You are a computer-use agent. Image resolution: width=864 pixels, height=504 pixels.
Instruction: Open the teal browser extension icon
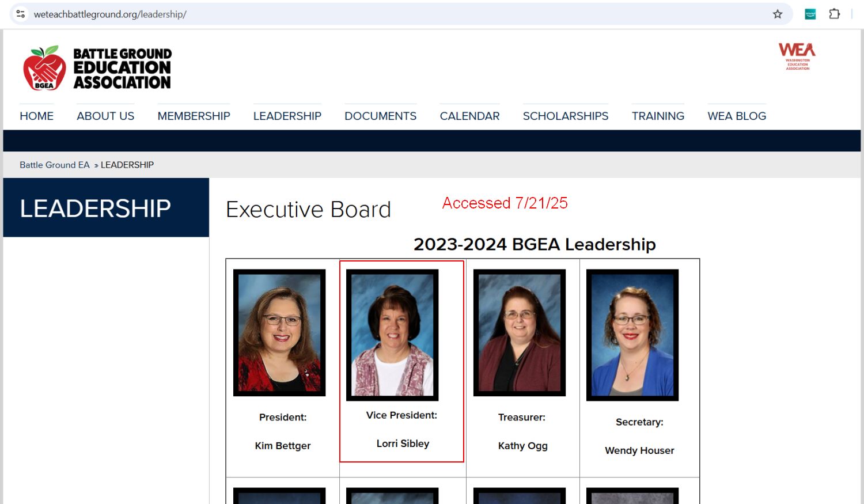810,14
